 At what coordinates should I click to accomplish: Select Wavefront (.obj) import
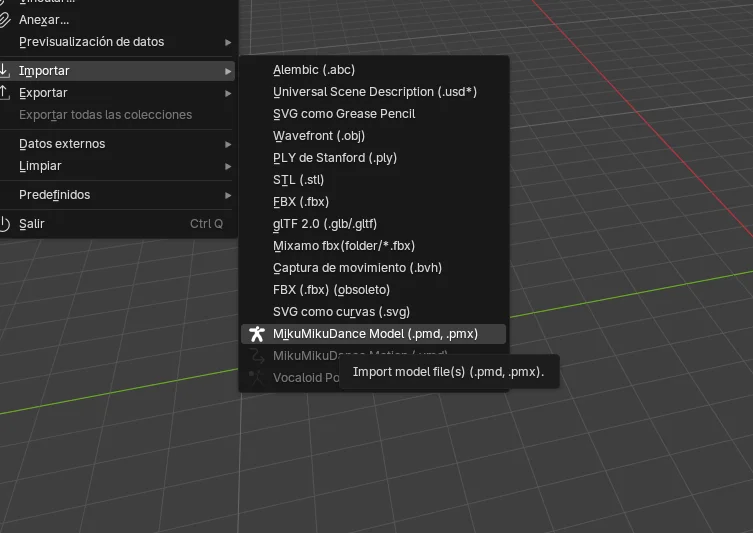tap(374, 136)
